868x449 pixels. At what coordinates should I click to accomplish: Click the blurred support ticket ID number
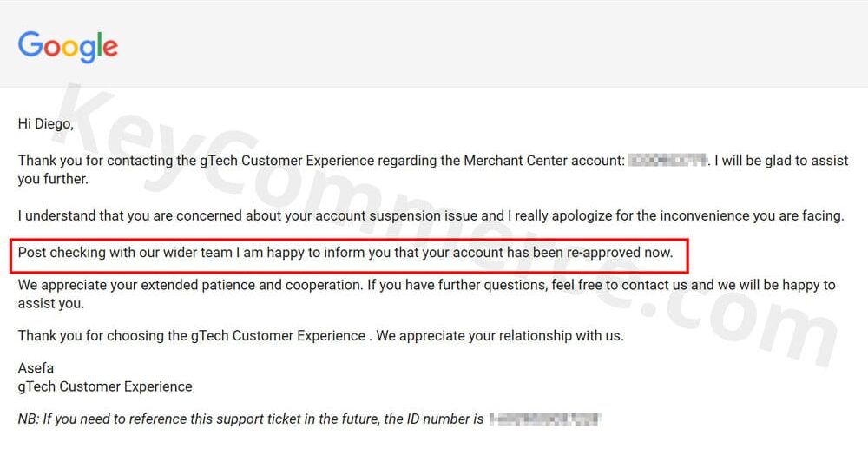click(x=545, y=419)
